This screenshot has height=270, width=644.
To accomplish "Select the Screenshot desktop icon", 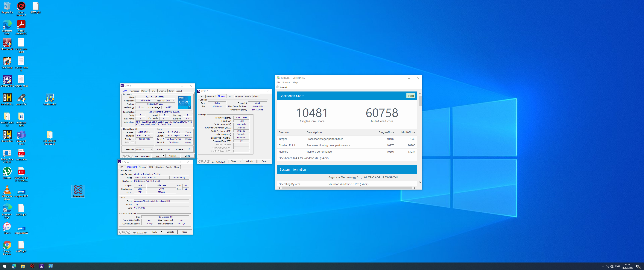I will click(78, 191).
